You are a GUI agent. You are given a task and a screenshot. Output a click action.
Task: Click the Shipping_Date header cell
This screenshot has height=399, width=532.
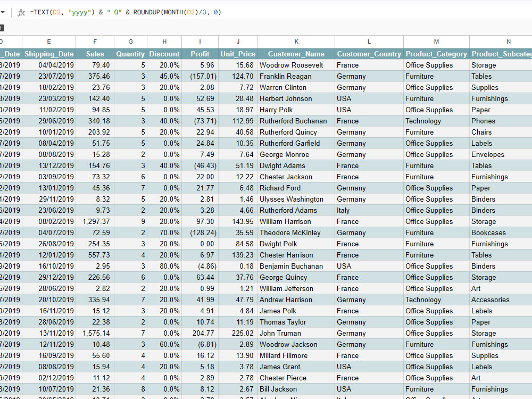[x=49, y=54]
